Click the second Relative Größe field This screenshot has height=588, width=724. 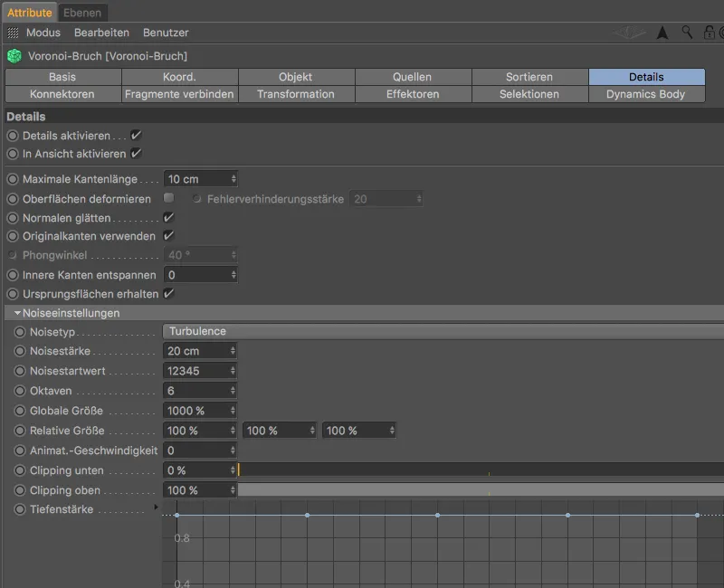tap(280, 431)
